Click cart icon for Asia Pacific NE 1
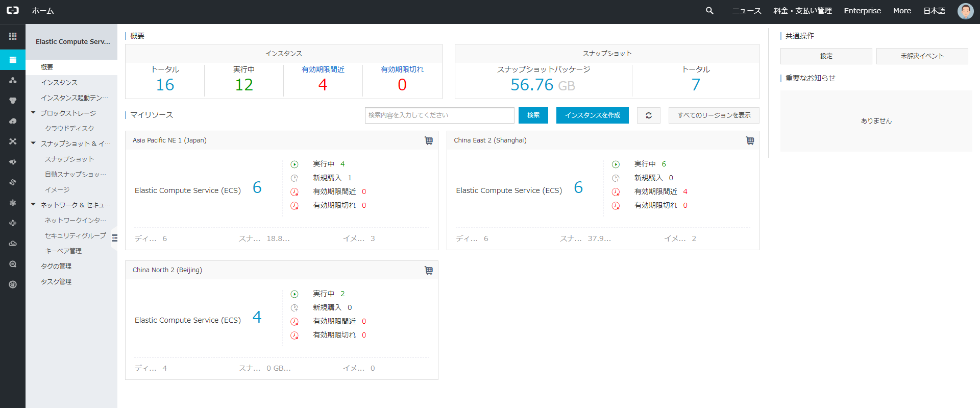The height and width of the screenshot is (408, 980). tap(429, 140)
